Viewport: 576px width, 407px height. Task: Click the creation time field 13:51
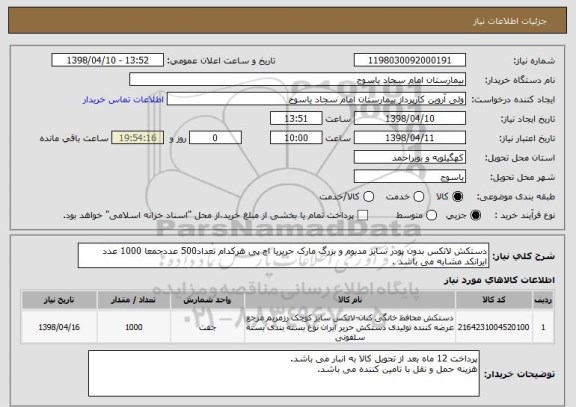(x=296, y=119)
